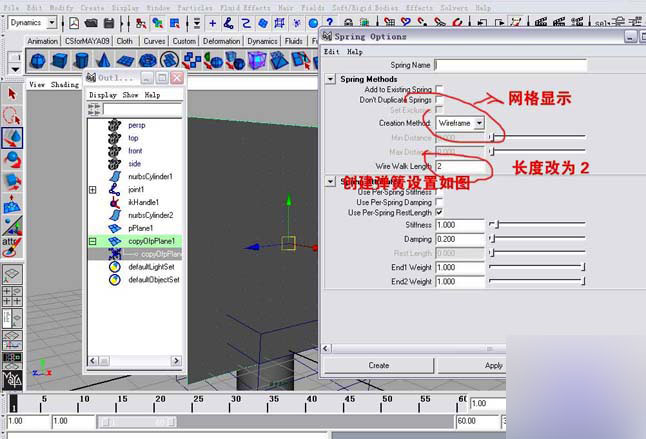Select pPlane1 in the Outliner
Viewport: 646px width, 439px height.
(140, 228)
